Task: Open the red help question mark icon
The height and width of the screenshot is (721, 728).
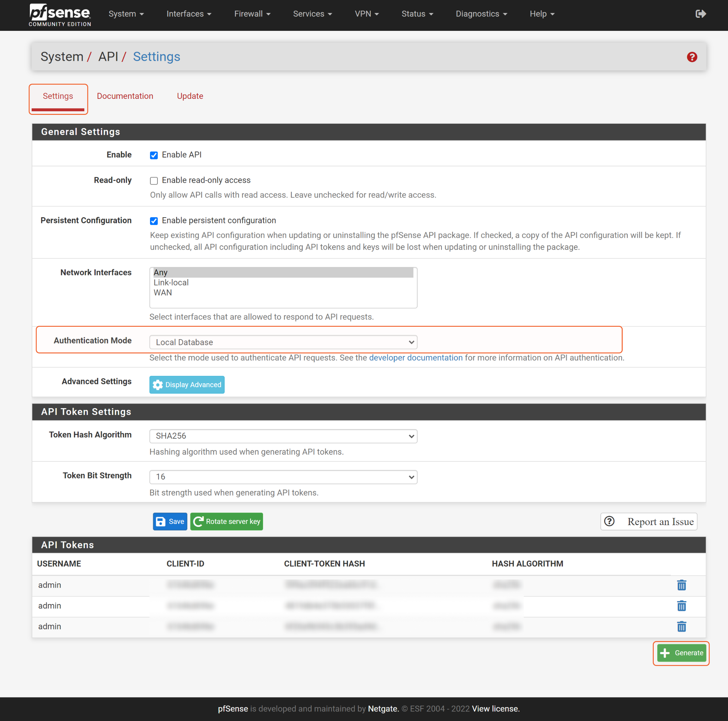Action: [x=691, y=57]
